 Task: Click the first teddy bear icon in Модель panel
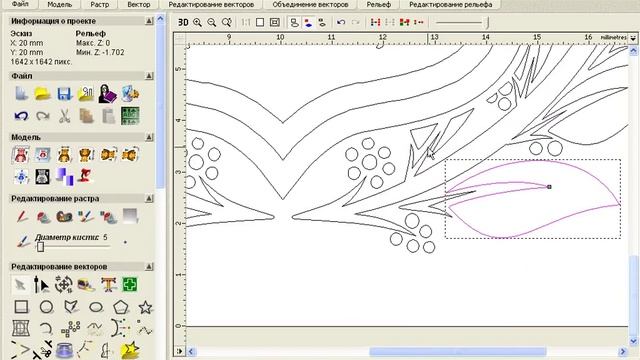click(x=20, y=155)
